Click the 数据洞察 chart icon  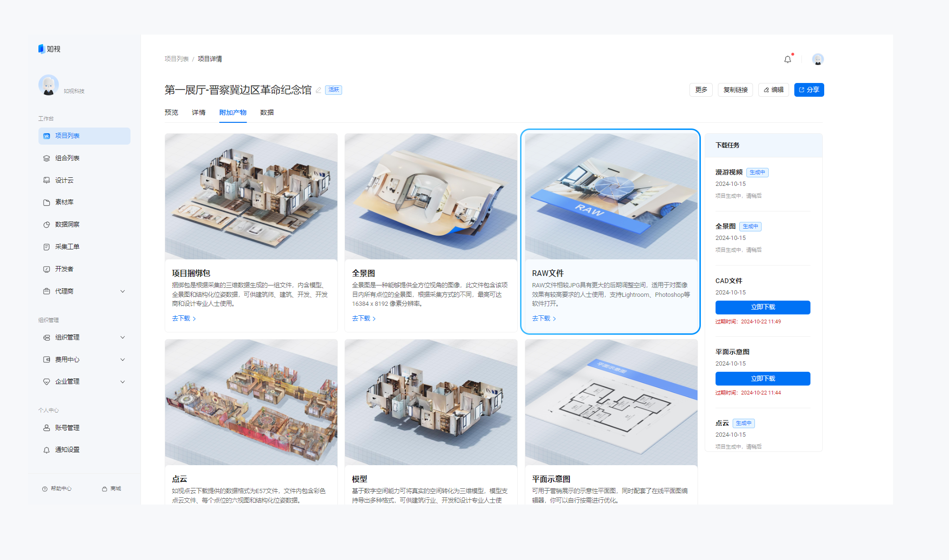pyautogui.click(x=47, y=225)
